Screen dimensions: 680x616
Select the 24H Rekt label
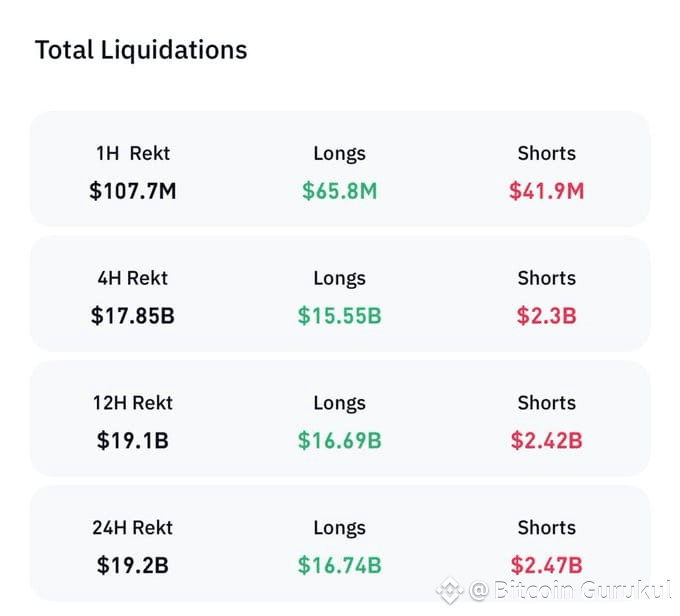pos(133,527)
